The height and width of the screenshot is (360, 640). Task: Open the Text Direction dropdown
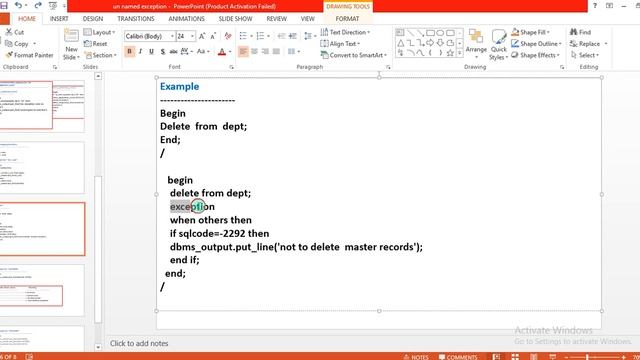coord(345,32)
